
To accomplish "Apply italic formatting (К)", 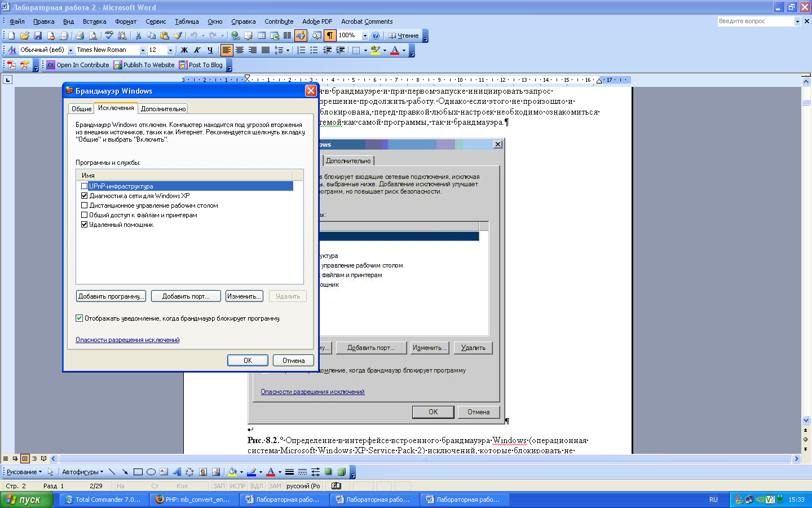I will pos(197,50).
